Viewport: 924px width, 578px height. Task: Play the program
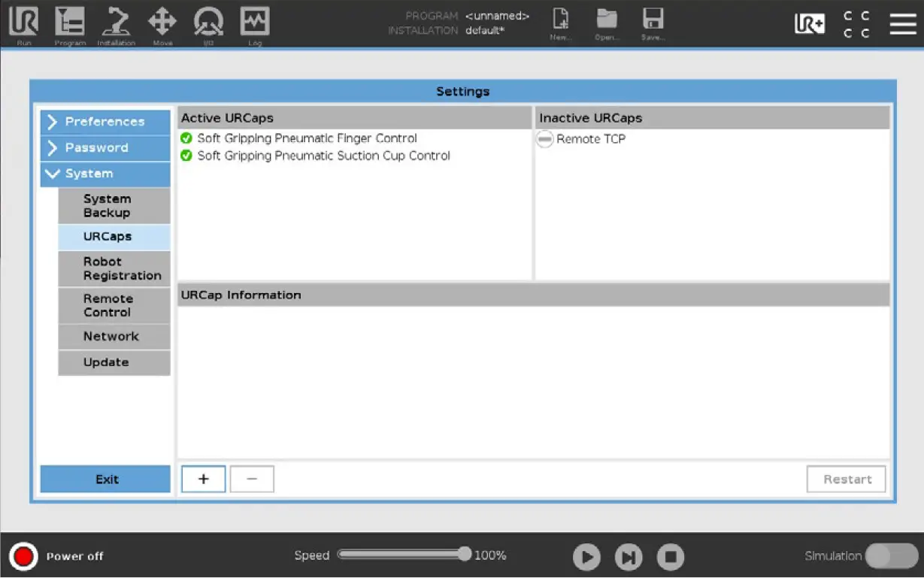pyautogui.click(x=586, y=557)
